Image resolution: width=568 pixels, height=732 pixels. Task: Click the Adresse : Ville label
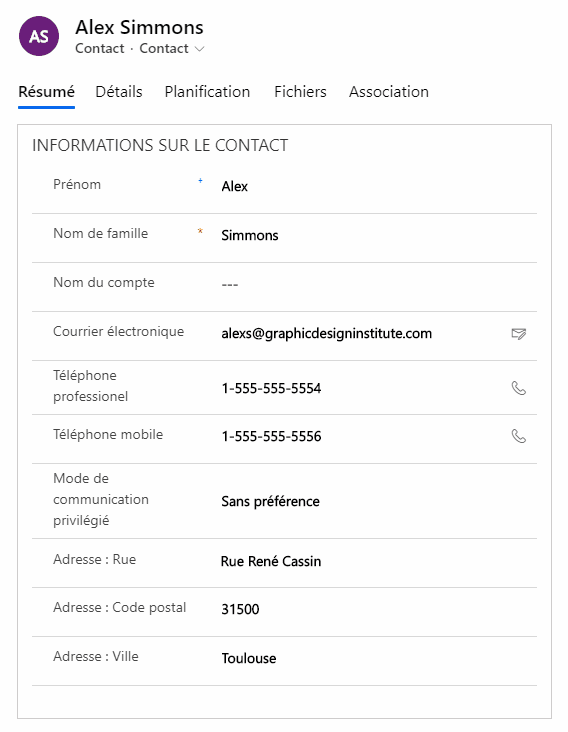pos(96,656)
